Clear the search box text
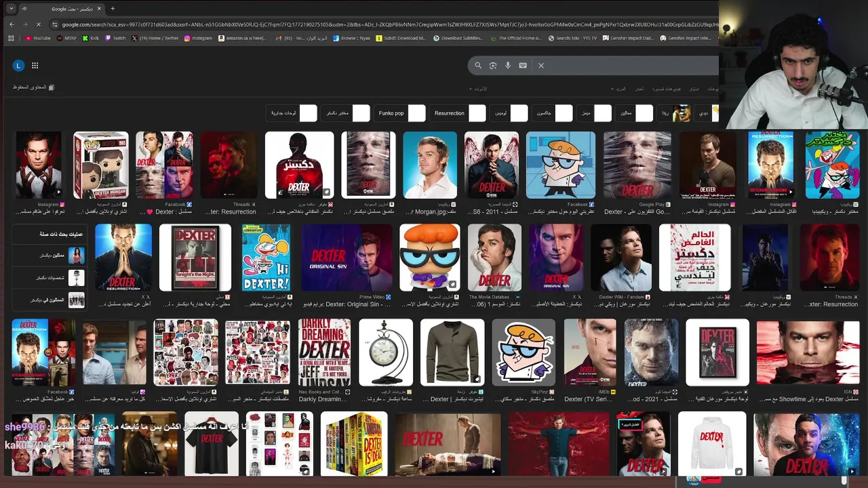Viewport: 868px width, 488px height. (541, 65)
